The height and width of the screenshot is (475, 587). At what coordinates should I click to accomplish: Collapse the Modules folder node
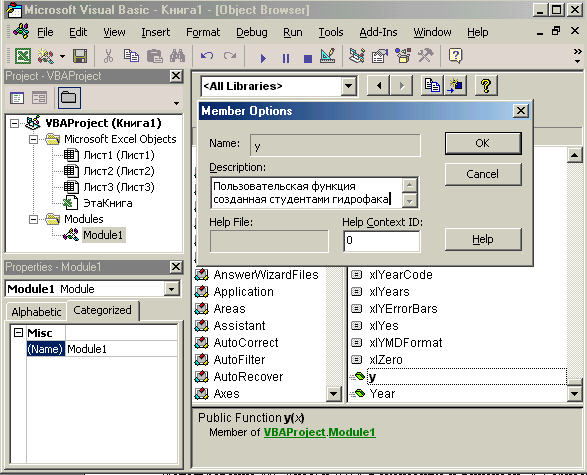[33, 219]
